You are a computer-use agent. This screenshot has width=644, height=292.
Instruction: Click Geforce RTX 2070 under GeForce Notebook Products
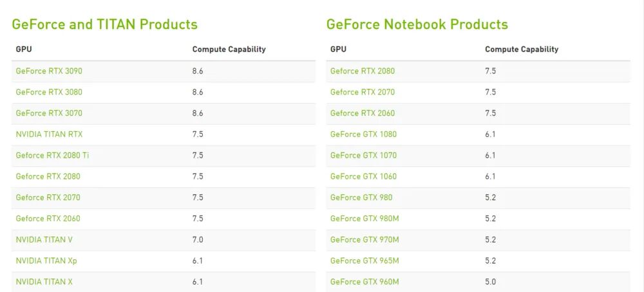[x=363, y=92]
